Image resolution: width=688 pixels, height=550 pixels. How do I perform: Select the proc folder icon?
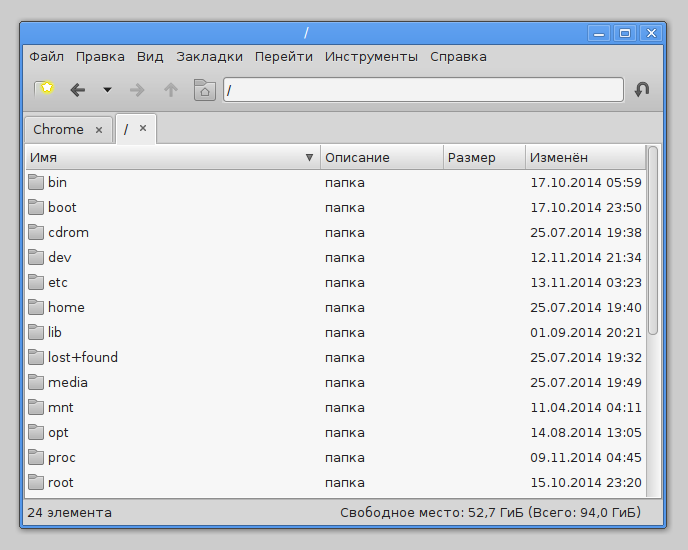36,457
